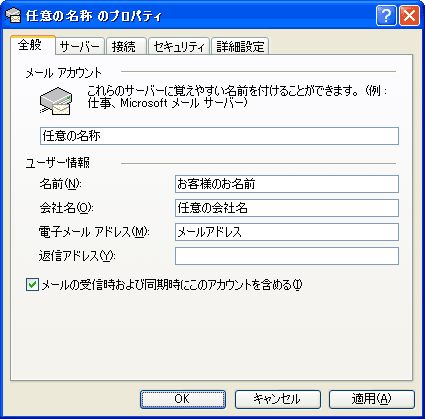Open the 接続 tab
This screenshot has height=419, width=425.
point(126,46)
